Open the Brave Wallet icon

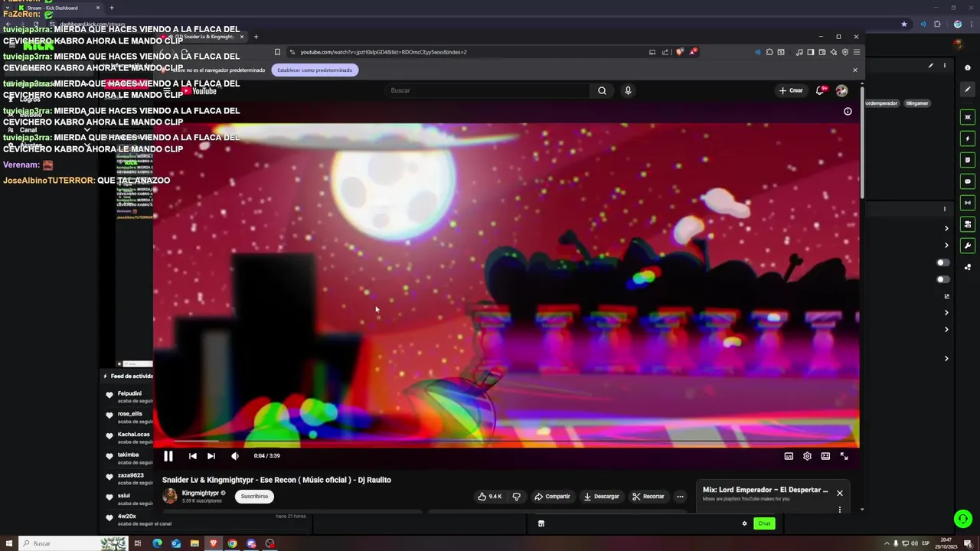pyautogui.click(x=822, y=52)
